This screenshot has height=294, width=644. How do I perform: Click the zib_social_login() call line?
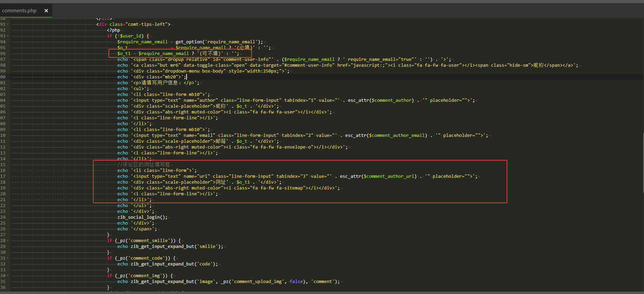click(142, 217)
